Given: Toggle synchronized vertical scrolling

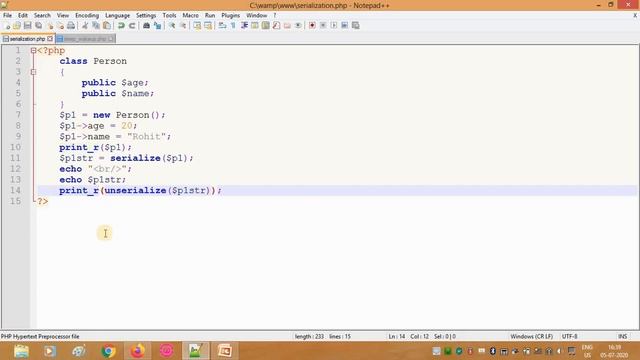Looking at the screenshot, I should 197,26.
